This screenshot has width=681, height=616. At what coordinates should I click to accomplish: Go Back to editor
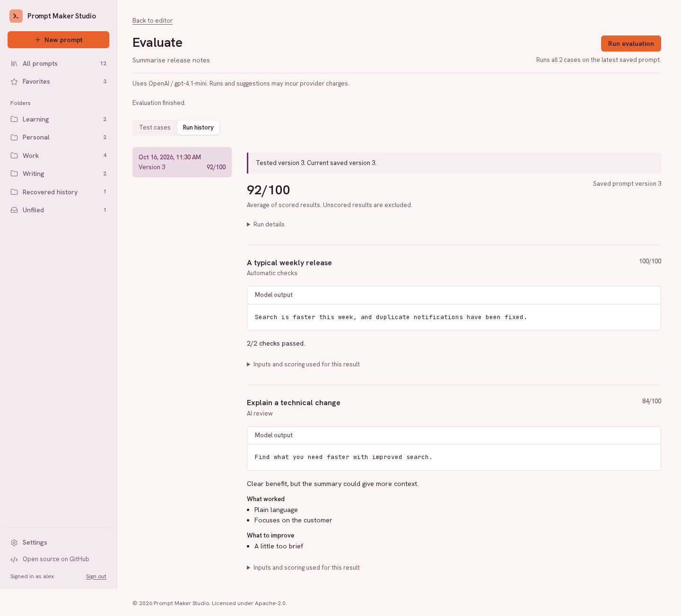(152, 21)
